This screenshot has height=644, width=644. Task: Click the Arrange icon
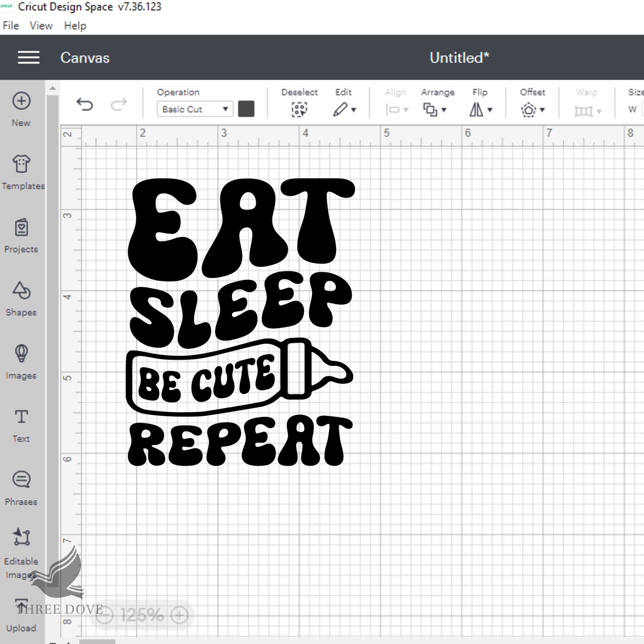430,110
